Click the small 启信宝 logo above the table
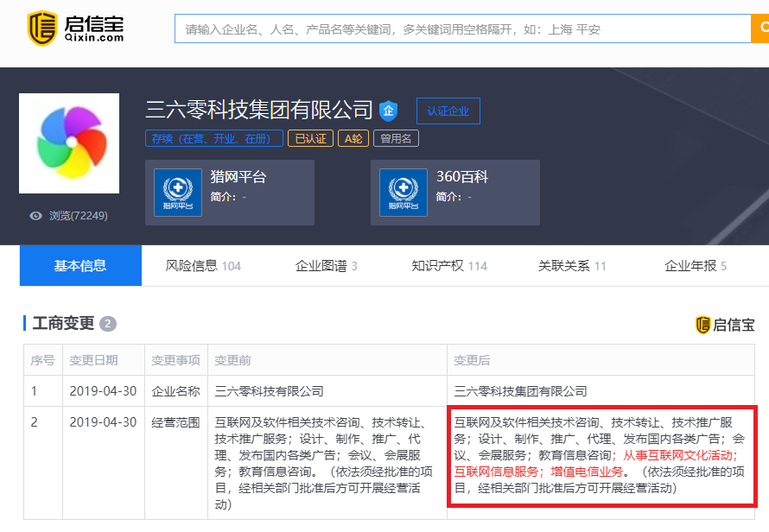This screenshot has width=769, height=532. [x=725, y=325]
